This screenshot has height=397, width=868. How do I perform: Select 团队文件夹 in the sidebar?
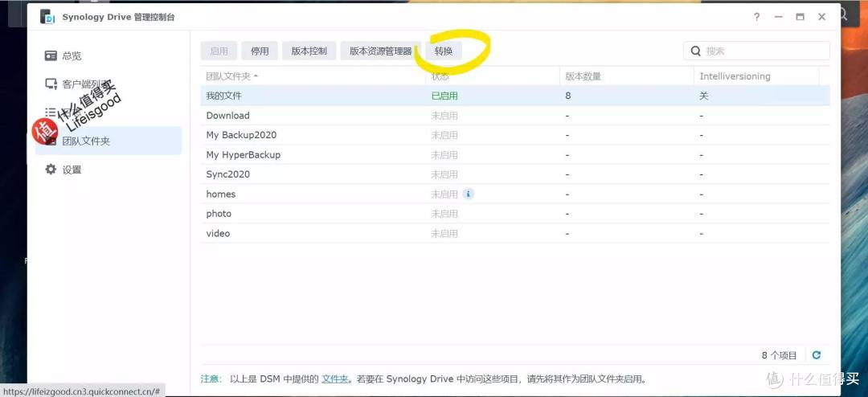click(108, 141)
